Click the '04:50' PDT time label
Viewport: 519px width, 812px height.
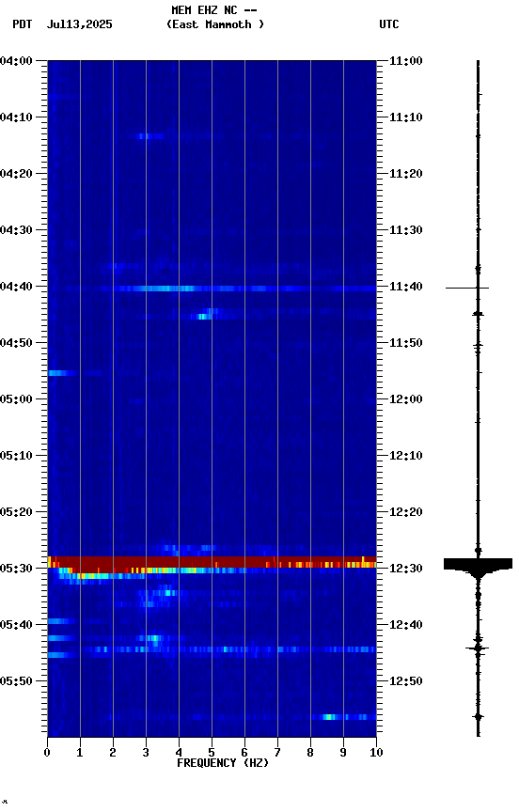16,343
